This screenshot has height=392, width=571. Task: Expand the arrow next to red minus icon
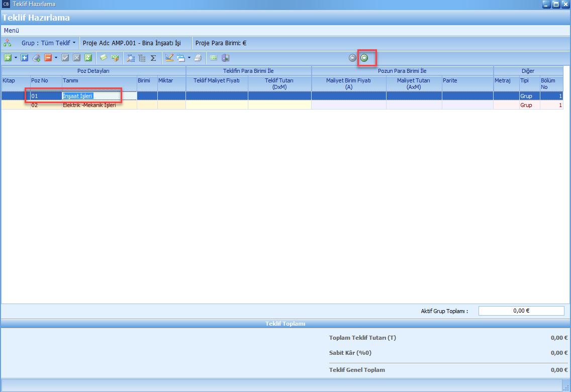point(56,58)
